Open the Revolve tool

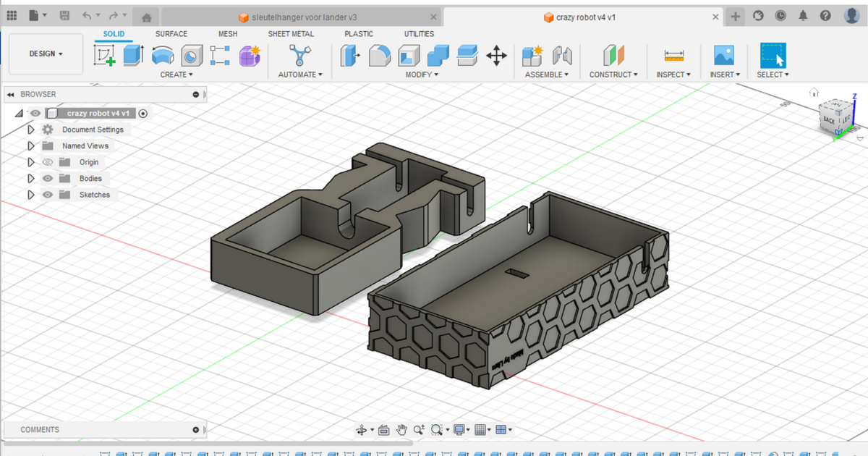162,54
